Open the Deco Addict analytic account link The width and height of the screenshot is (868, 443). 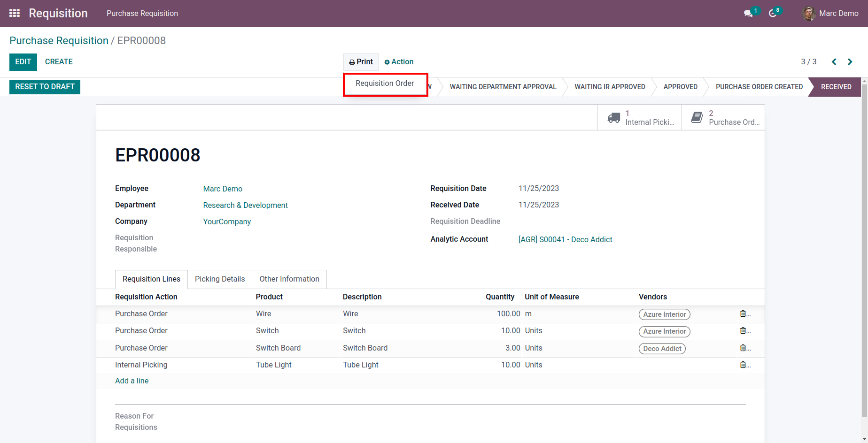[x=565, y=240]
